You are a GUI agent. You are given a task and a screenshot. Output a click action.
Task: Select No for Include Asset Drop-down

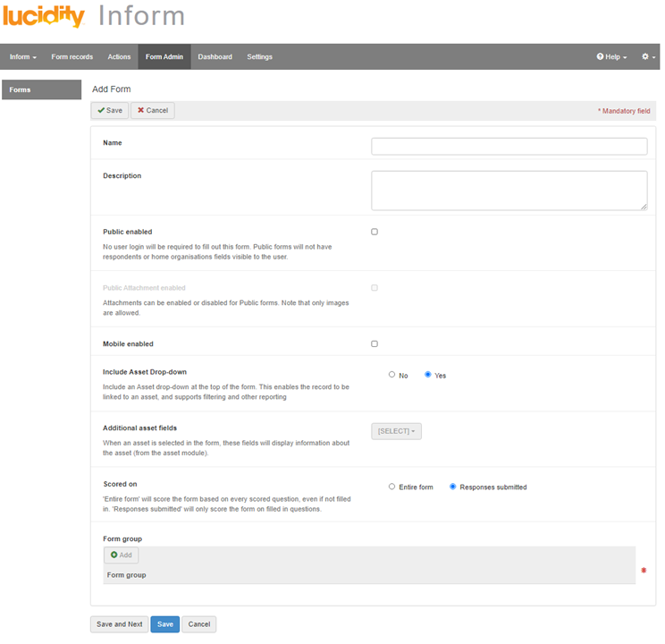click(391, 375)
